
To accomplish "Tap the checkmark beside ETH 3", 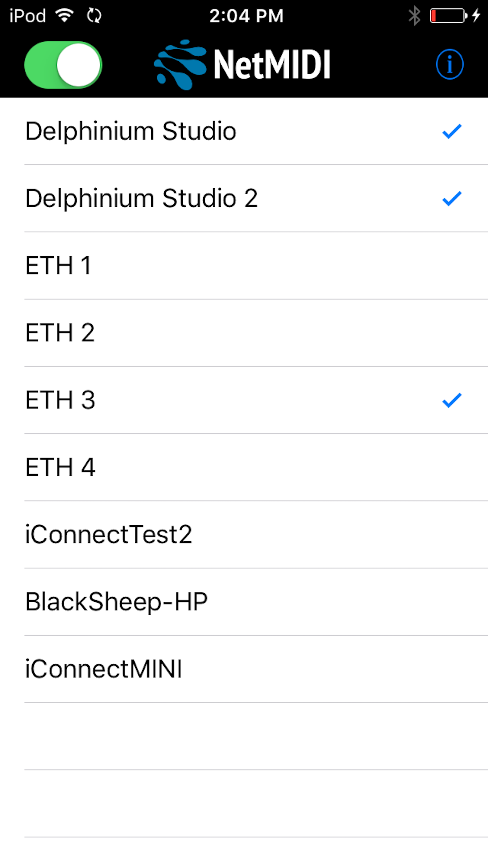I will pos(451,399).
